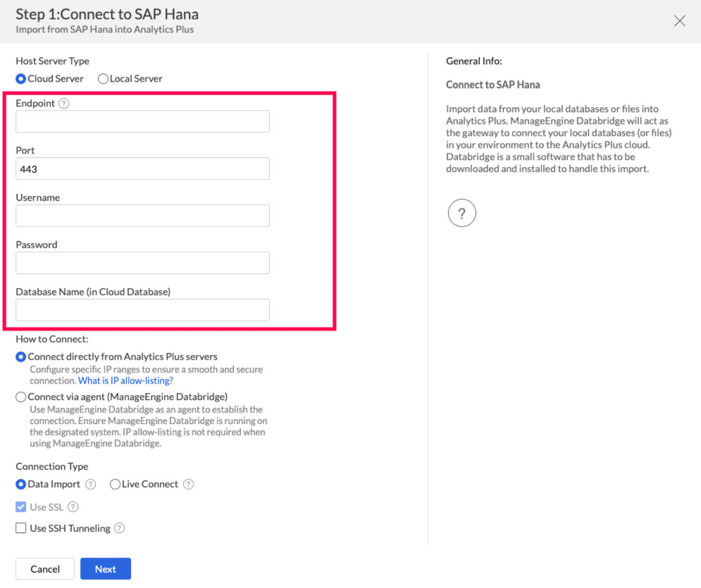The width and height of the screenshot is (701, 588).
Task: Enable the Use SSH Tunneling checkbox
Action: [21, 528]
